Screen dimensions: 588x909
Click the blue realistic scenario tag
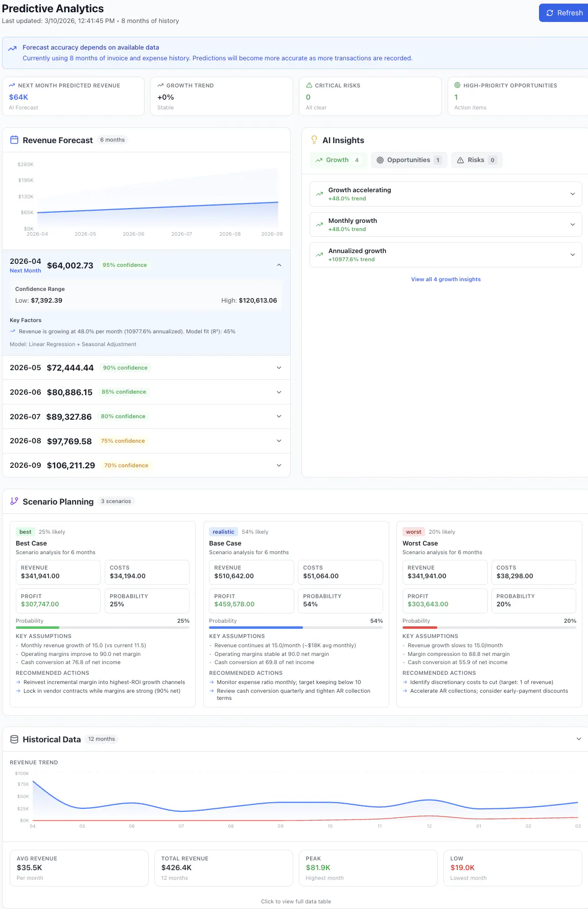[223, 532]
